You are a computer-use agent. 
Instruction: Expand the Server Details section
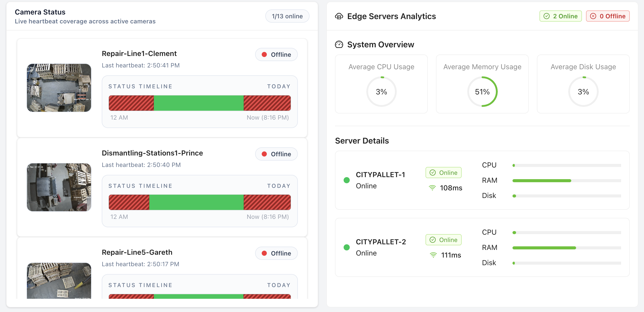click(x=362, y=140)
